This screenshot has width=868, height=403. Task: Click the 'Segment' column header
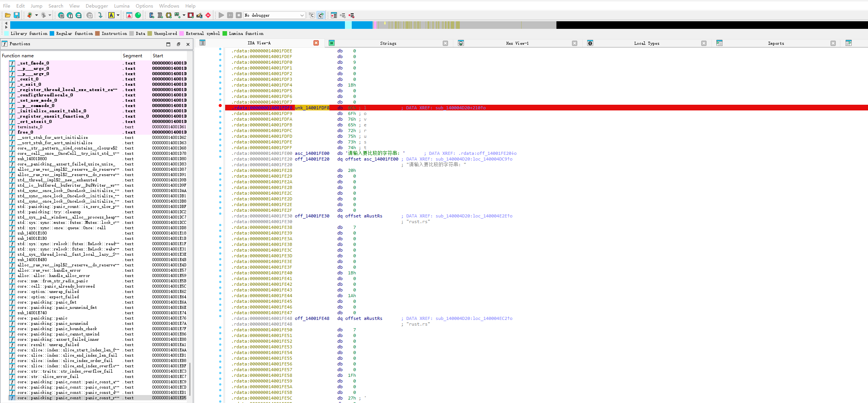pyautogui.click(x=133, y=56)
